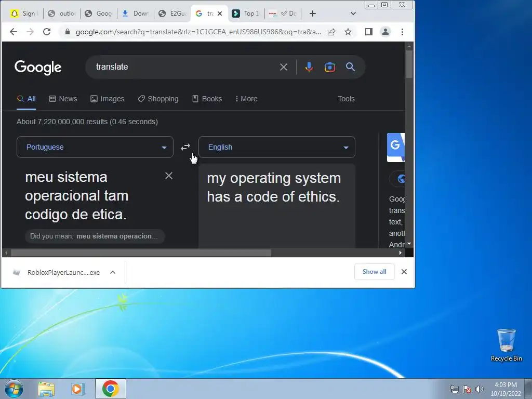Click the network tray icon

[454, 389]
